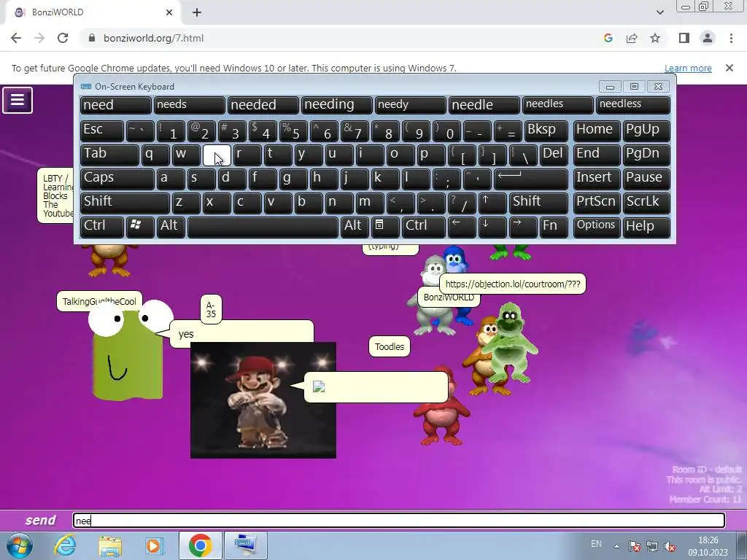Open the BonziWORLD hamburger menu
The height and width of the screenshot is (560, 747).
click(18, 100)
